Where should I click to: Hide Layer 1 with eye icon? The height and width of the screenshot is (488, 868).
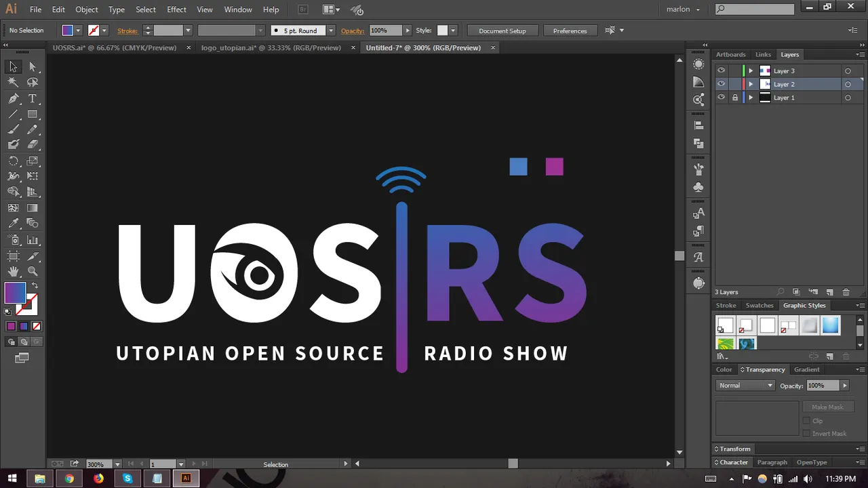[x=721, y=98]
